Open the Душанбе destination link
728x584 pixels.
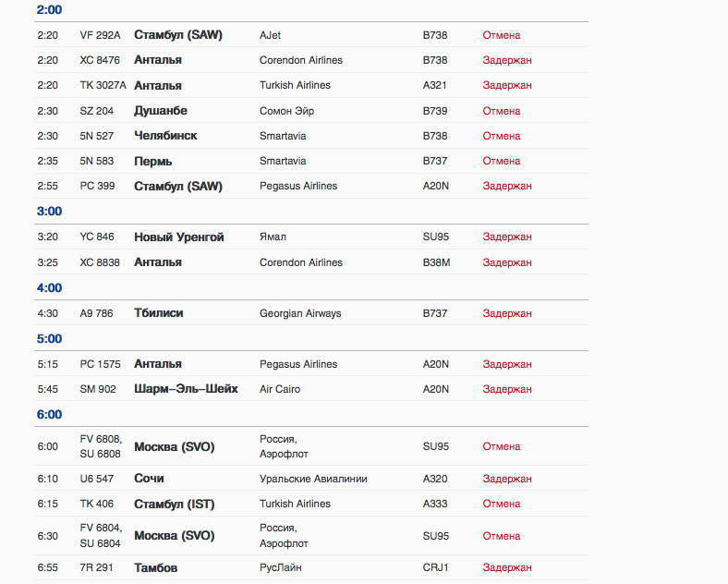[161, 111]
